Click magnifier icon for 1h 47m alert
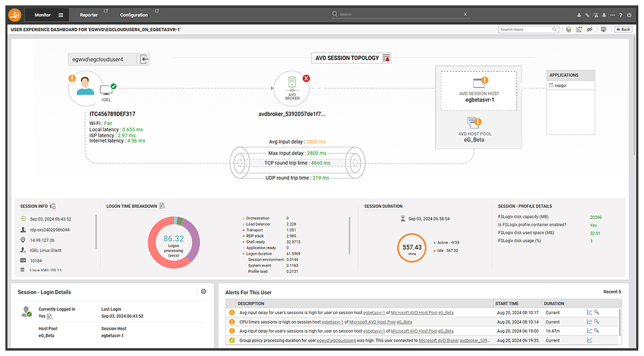 click(x=596, y=331)
